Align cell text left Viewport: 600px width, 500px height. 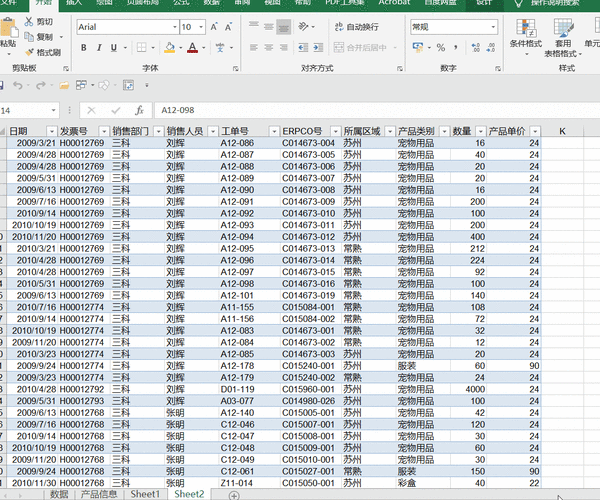click(x=253, y=47)
